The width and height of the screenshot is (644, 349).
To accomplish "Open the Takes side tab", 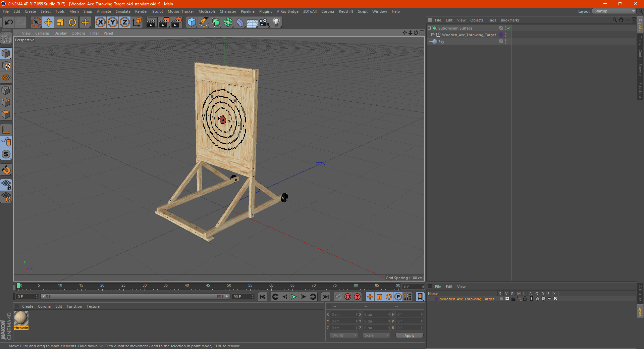I will click(x=640, y=40).
